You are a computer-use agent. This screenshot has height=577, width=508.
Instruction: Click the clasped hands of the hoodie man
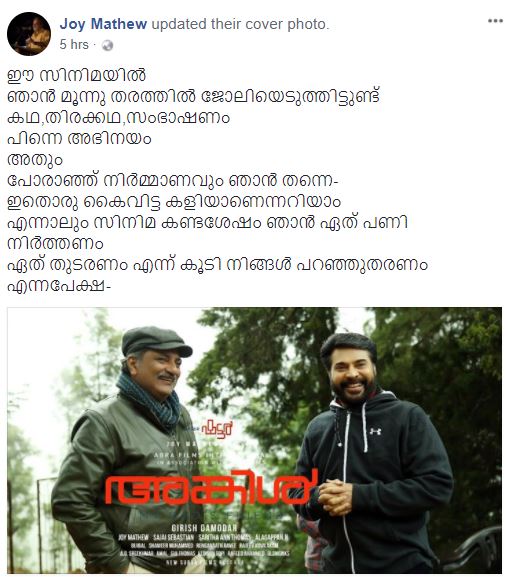point(336,497)
